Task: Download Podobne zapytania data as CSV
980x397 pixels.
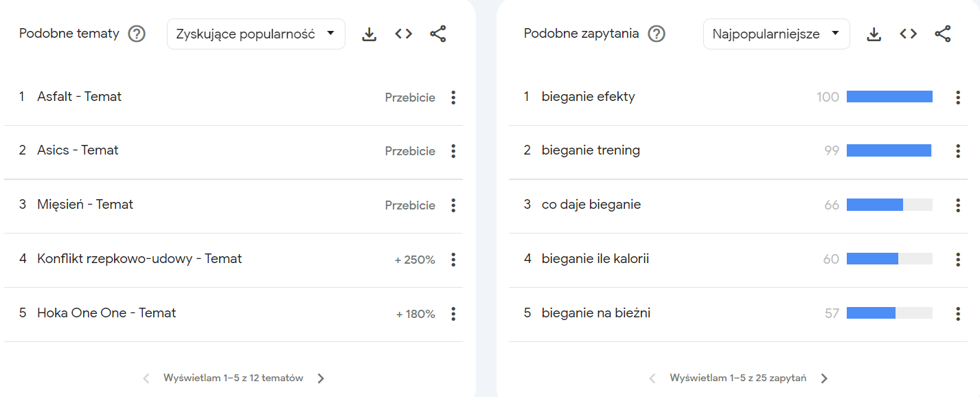Action: point(874,34)
